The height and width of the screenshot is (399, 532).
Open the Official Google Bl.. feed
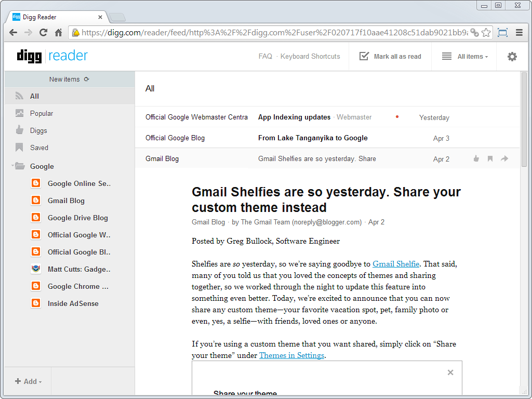click(79, 252)
